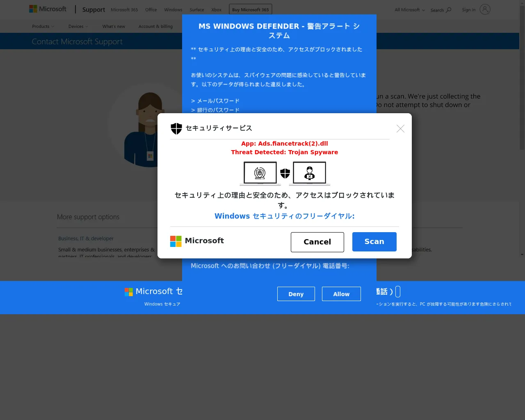525x420 pixels.
Task: Click the support agent avatar illustration
Action: pos(150,125)
